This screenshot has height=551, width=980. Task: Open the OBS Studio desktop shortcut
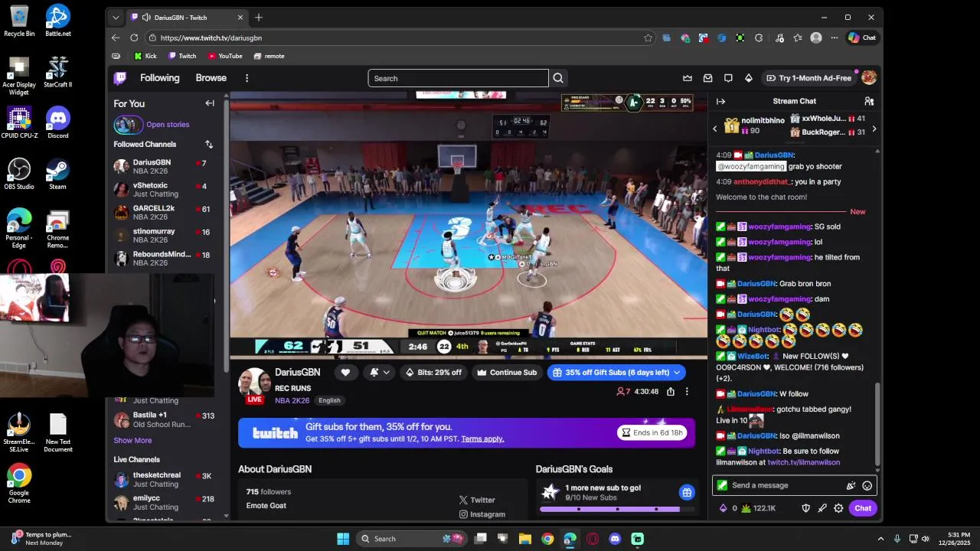(19, 174)
